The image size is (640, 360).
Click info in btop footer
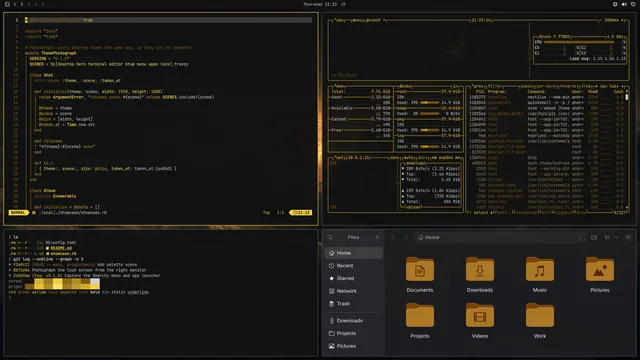coord(502,212)
